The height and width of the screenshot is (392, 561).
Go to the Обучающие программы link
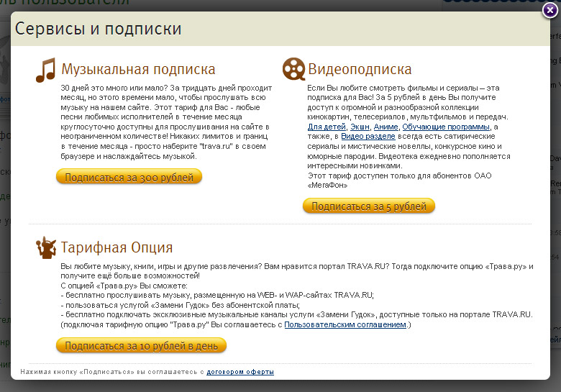(445, 127)
